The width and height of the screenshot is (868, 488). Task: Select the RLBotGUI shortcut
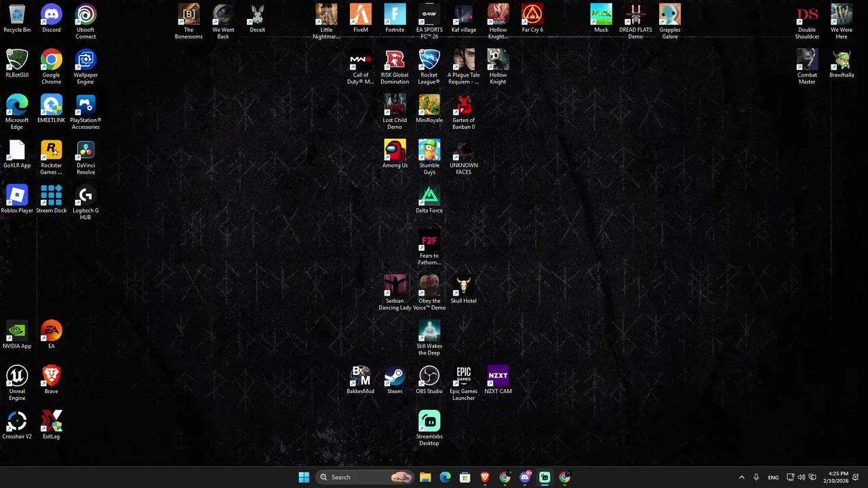(17, 64)
